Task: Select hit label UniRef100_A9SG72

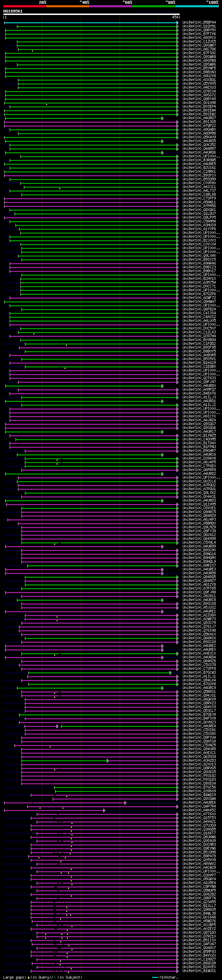Action: click(199, 95)
